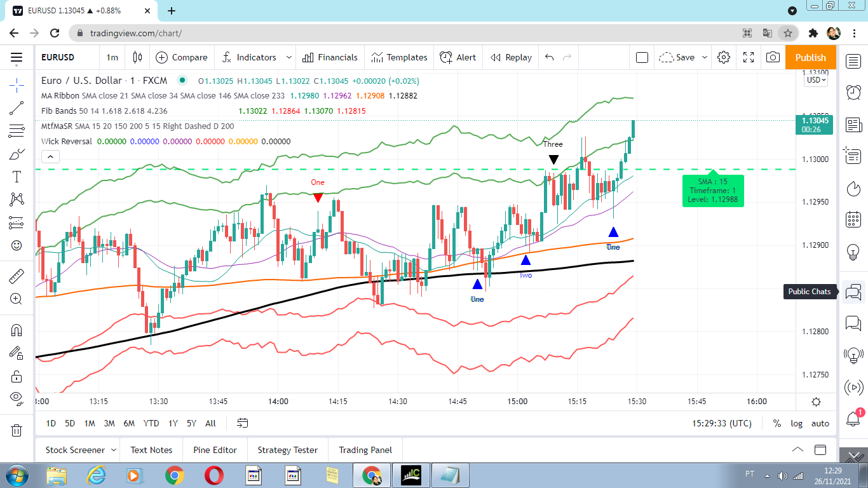Maximize the bottom panel
Screen dimensions: 868x488
coord(820,450)
